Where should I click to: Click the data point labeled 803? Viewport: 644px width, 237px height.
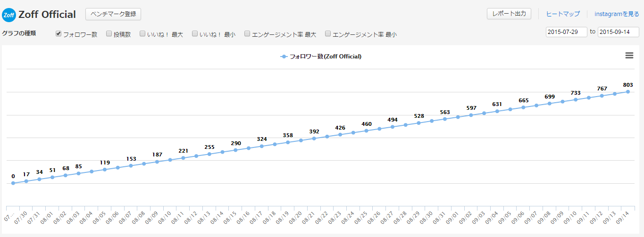628,92
